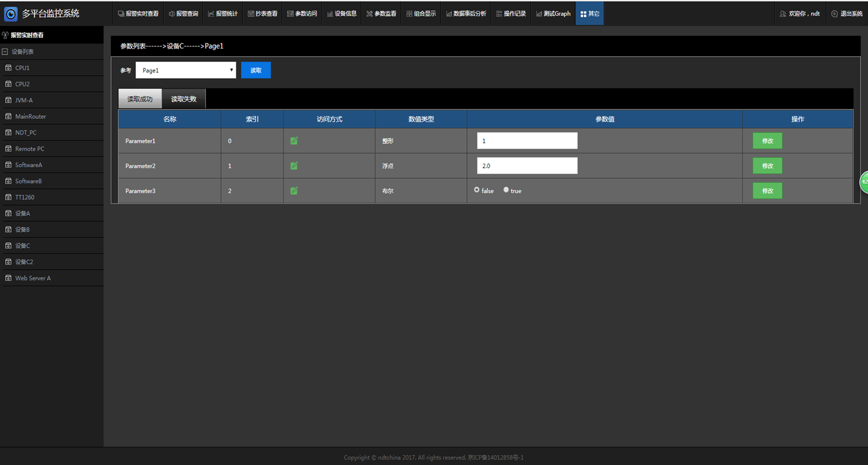Collapse the 设备列表 tree node

click(x=5, y=52)
